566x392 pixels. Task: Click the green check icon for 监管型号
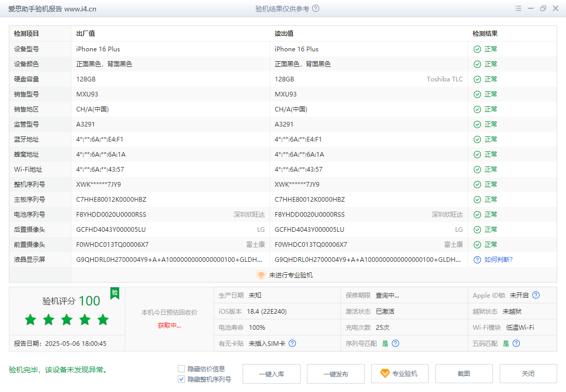477,124
